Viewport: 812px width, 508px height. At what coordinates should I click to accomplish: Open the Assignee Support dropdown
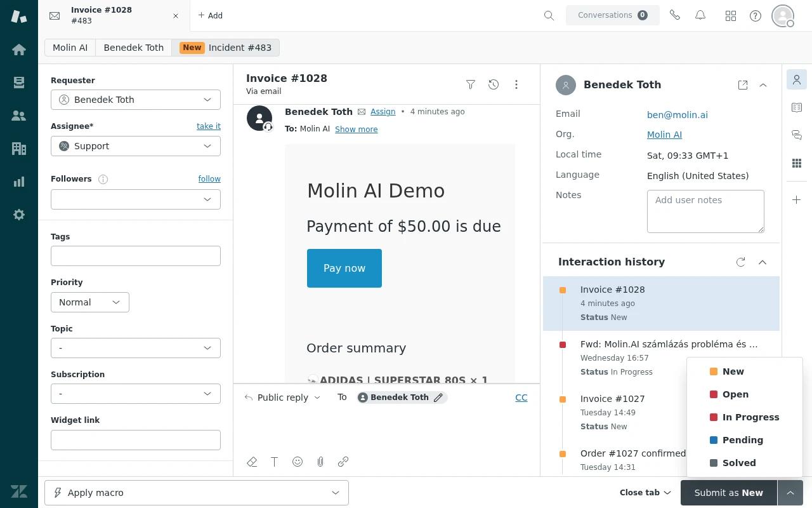[x=136, y=146]
